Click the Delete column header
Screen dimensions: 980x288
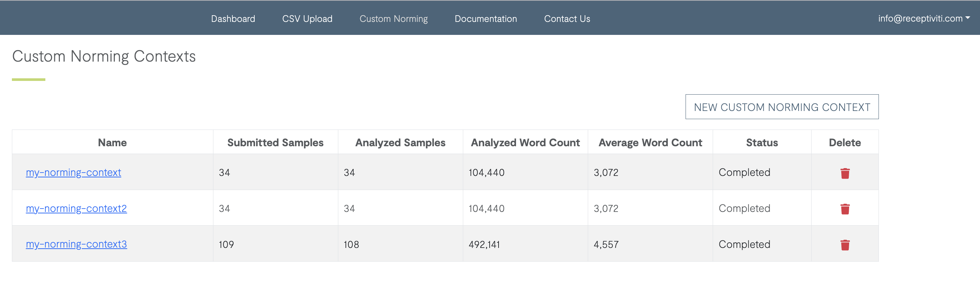pyautogui.click(x=845, y=143)
